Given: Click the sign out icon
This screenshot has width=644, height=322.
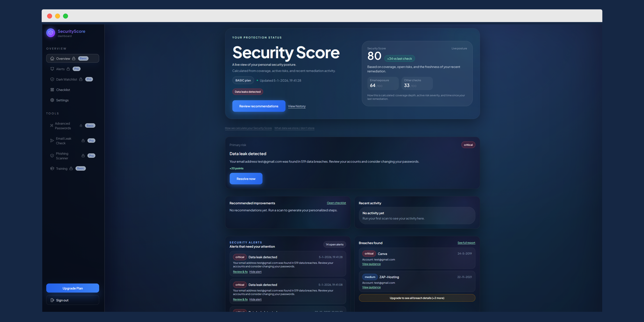Looking at the screenshot, I should [x=52, y=300].
